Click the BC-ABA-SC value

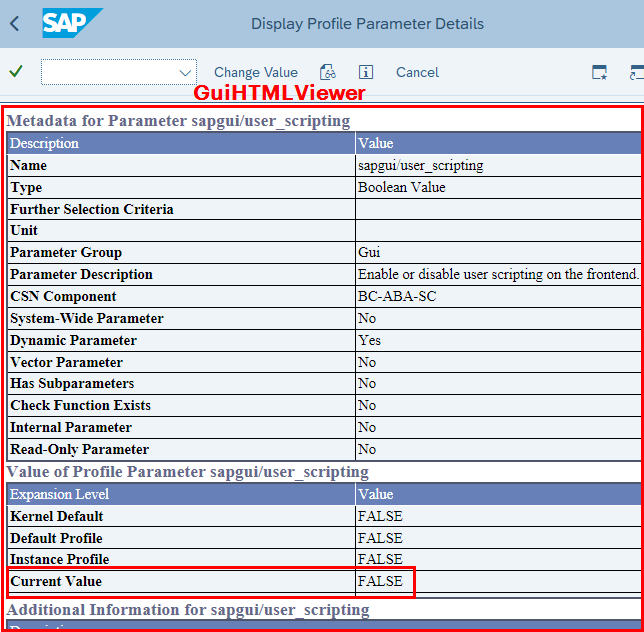[397, 296]
